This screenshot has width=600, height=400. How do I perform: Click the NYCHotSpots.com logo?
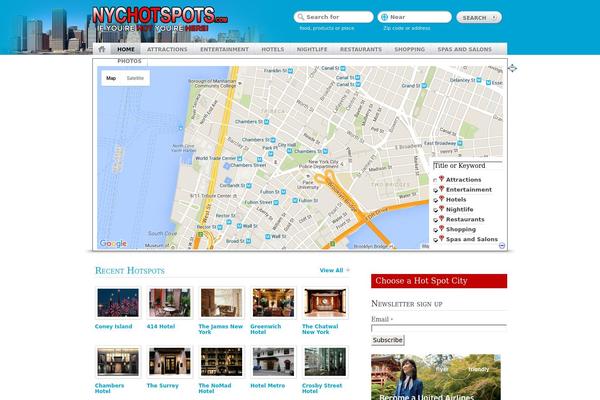[160, 19]
